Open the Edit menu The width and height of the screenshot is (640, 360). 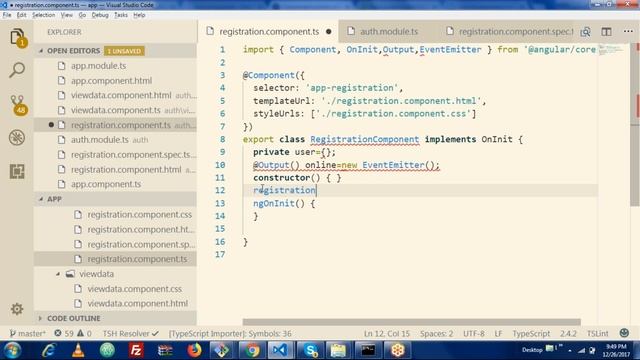(22, 15)
